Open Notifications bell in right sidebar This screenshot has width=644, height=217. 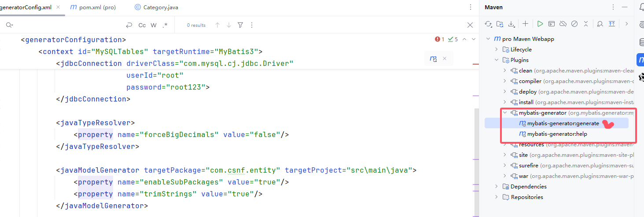(642, 7)
